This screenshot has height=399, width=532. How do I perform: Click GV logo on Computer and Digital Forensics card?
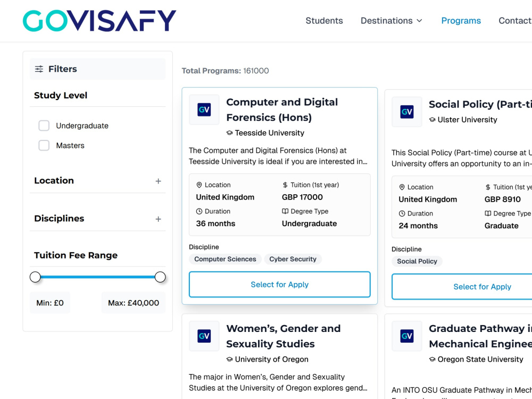coord(204,110)
